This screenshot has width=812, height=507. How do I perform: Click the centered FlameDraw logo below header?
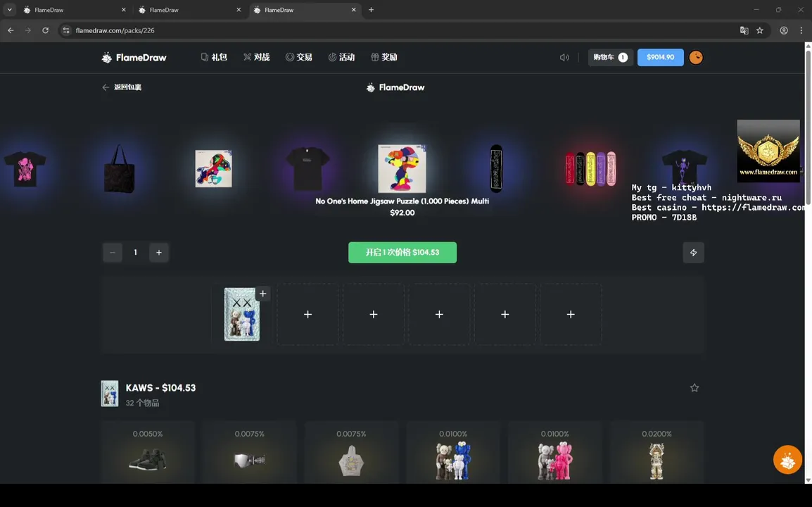395,87
